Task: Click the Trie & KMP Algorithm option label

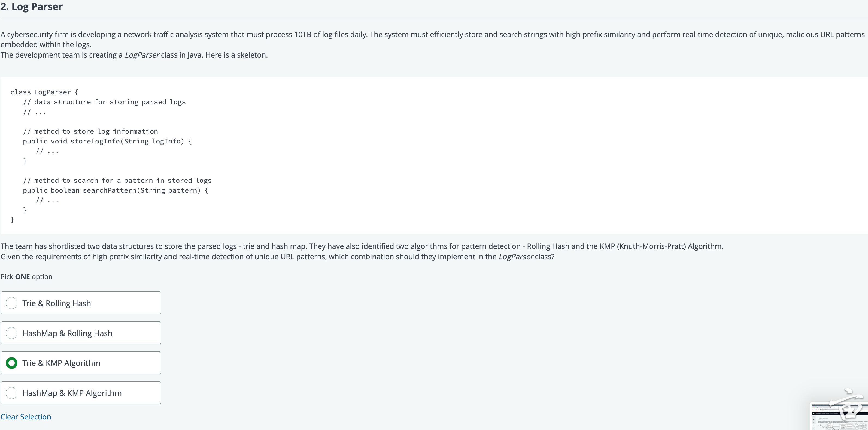Action: click(x=61, y=363)
